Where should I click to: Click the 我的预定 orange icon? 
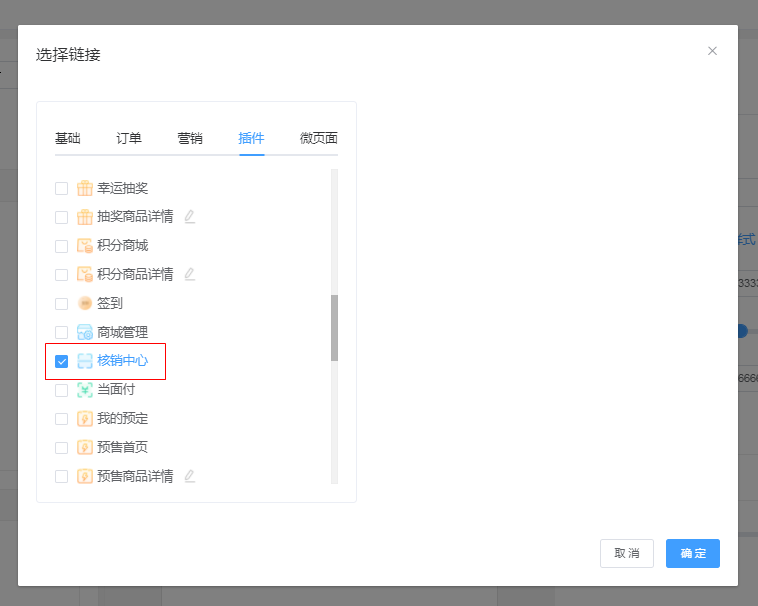(x=85, y=418)
